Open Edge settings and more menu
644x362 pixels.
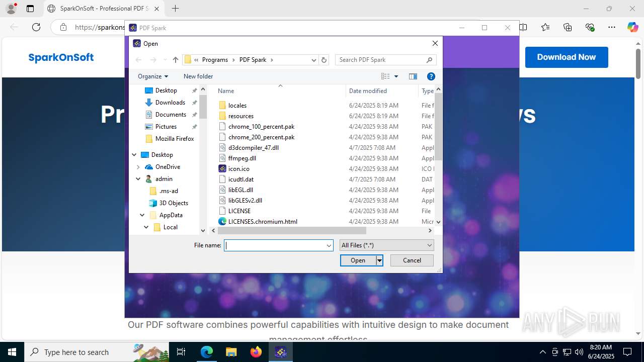click(612, 27)
